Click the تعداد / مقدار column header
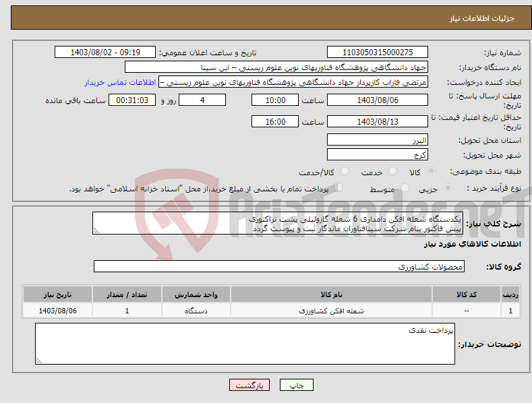Screen dimensions: 532x403 (127, 294)
